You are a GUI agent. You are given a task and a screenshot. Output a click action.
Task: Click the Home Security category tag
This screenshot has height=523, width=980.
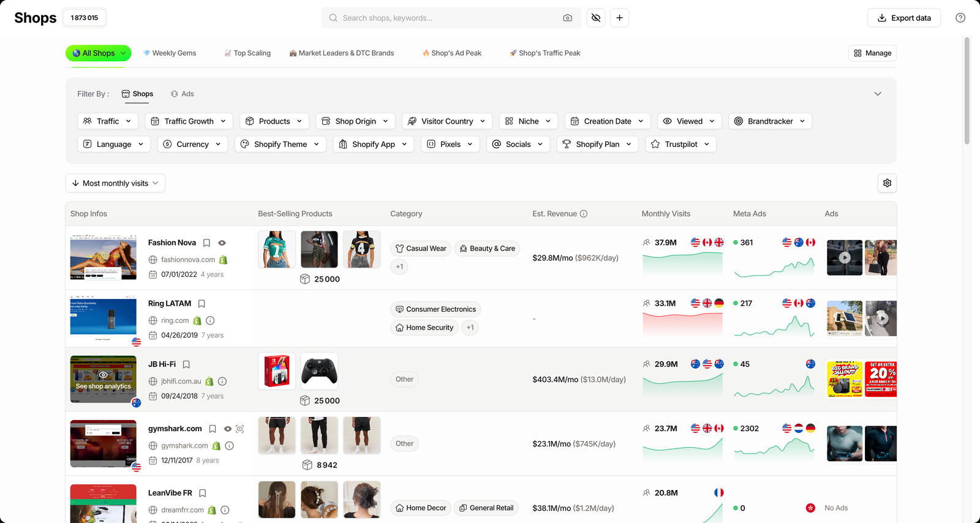tap(424, 328)
